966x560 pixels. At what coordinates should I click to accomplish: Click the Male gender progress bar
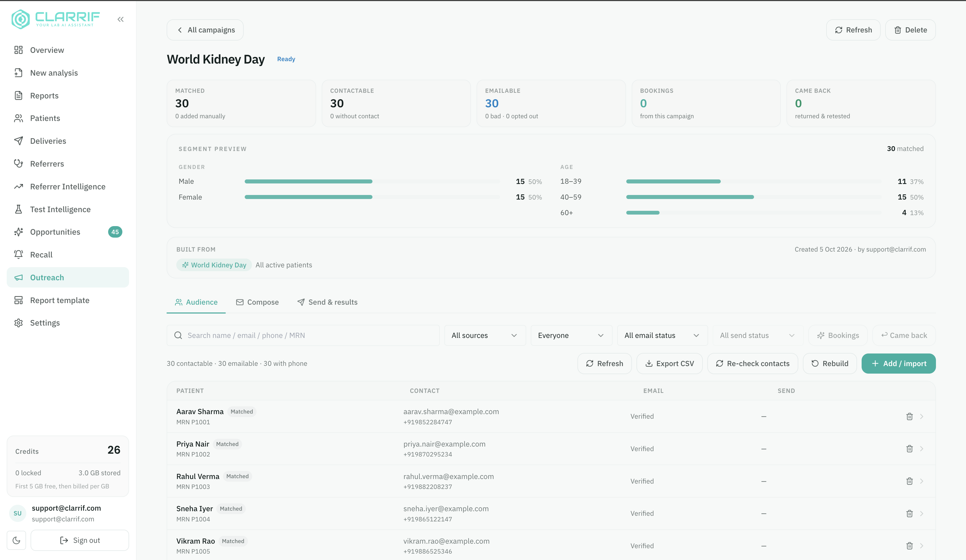[372, 182]
